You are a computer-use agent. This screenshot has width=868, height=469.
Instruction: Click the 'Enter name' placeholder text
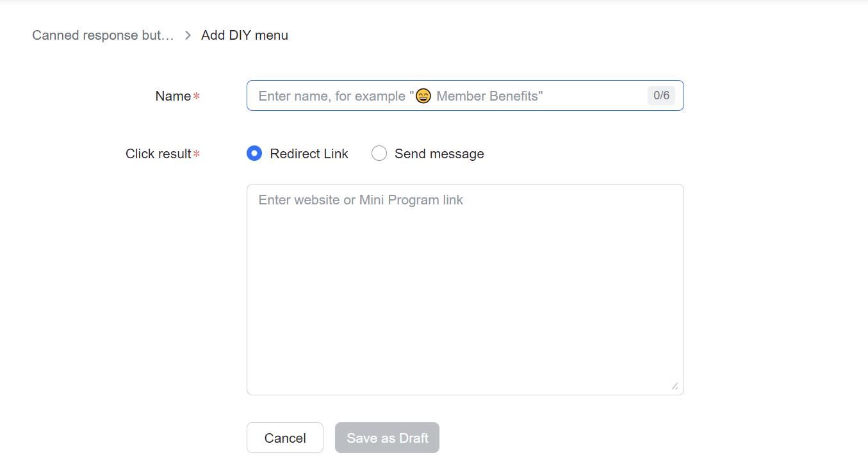333,95
